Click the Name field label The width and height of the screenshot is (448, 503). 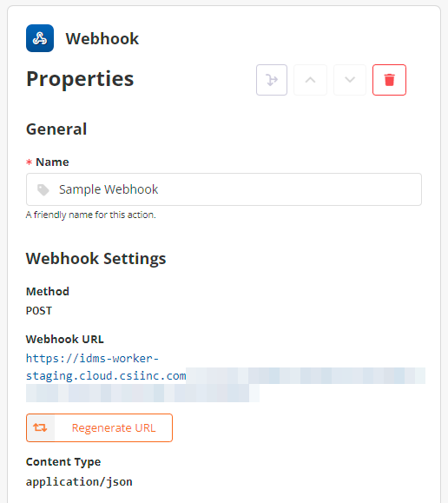(52, 162)
